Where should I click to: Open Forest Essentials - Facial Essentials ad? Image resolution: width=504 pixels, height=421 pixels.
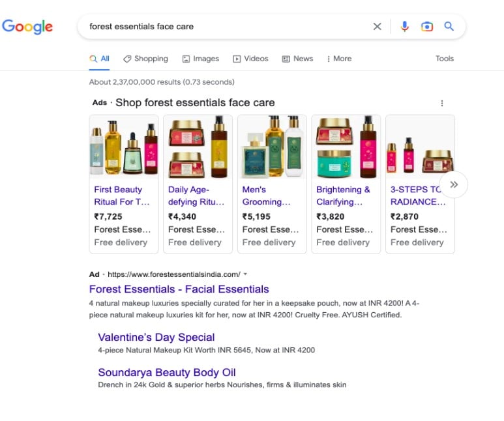tap(179, 289)
